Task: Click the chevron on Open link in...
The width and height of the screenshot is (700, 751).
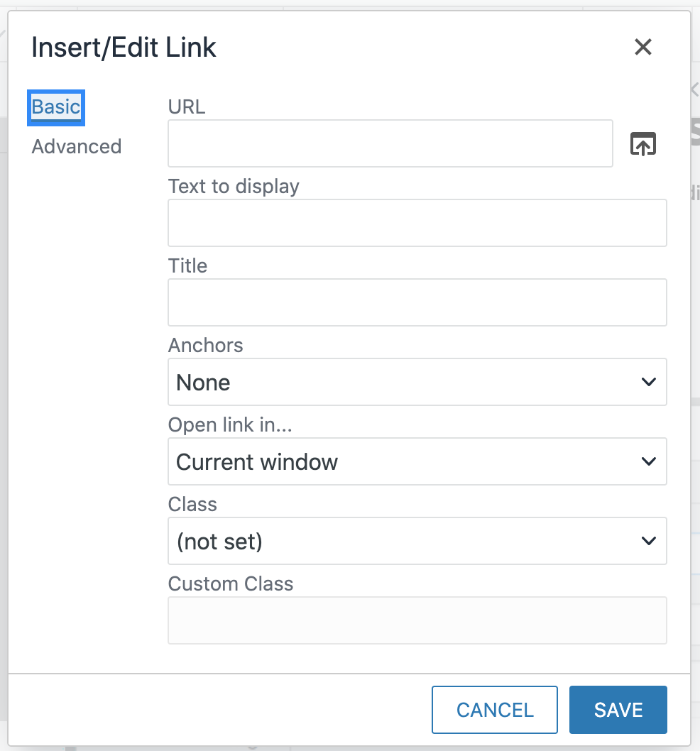Action: (x=647, y=461)
